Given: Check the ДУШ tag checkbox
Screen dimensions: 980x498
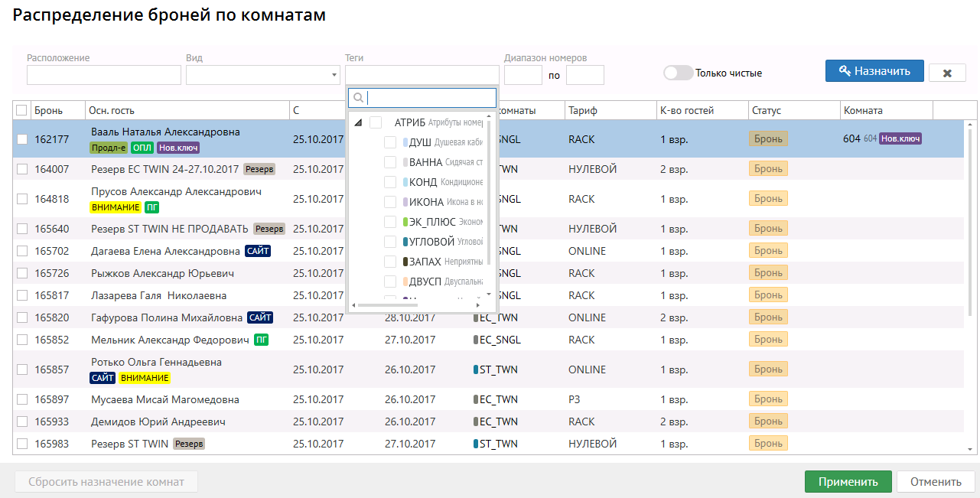Looking at the screenshot, I should click(x=390, y=142).
